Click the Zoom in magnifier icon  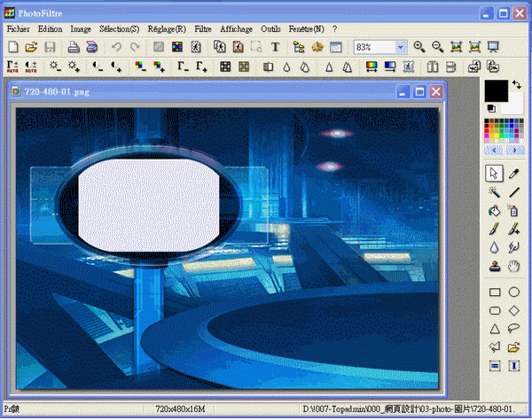pyautogui.click(x=419, y=47)
